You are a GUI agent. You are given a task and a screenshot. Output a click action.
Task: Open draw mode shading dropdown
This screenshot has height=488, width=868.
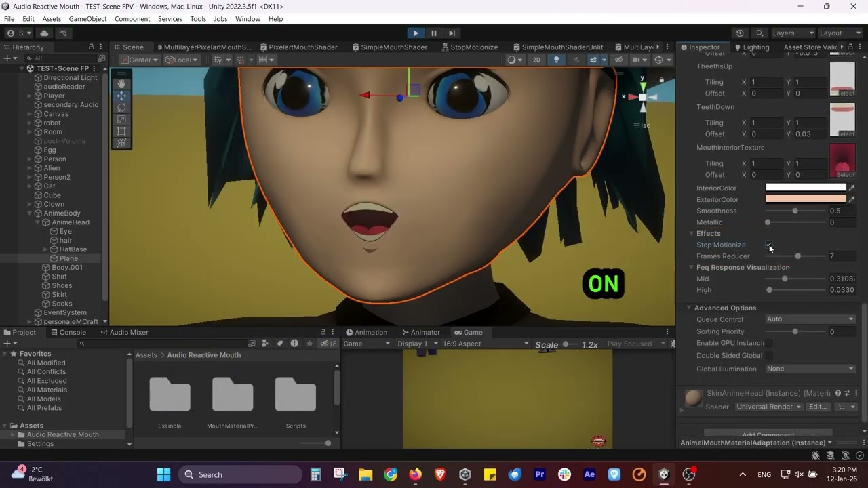pyautogui.click(x=514, y=60)
